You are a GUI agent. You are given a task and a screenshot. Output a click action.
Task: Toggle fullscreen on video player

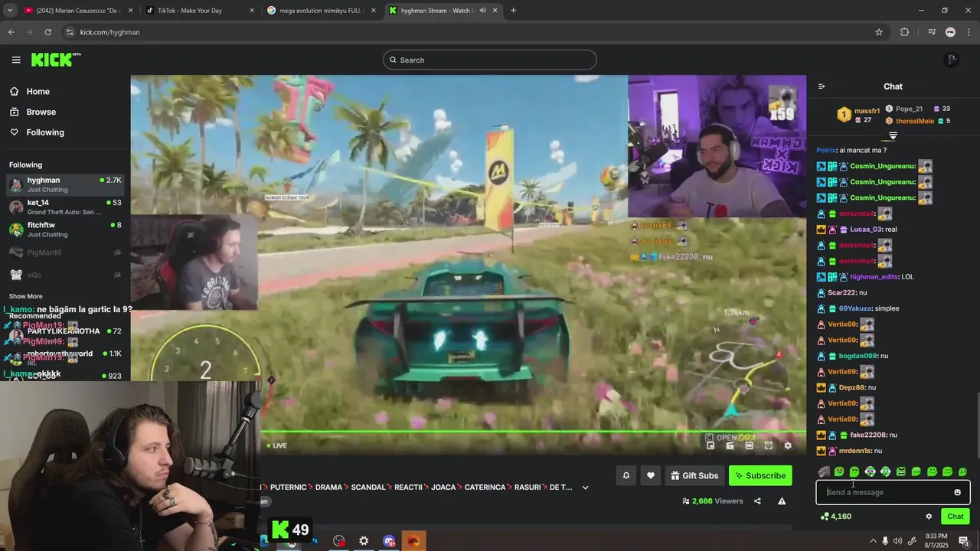[769, 445]
